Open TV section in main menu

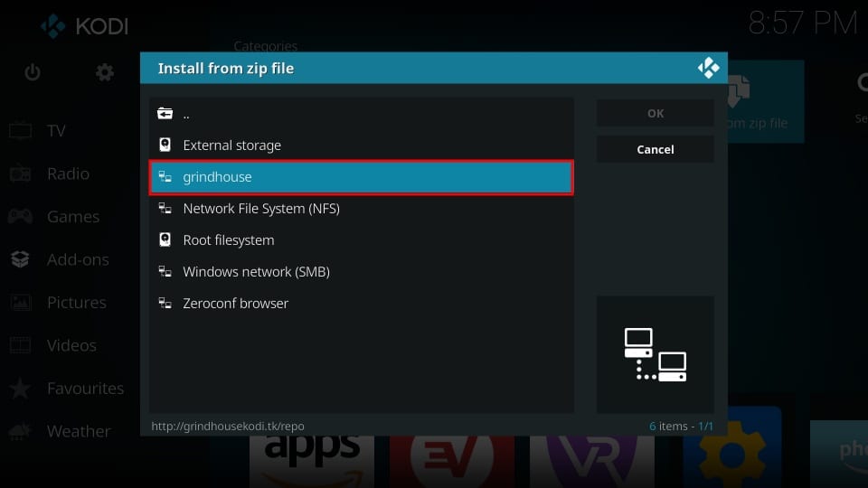pyautogui.click(x=56, y=130)
